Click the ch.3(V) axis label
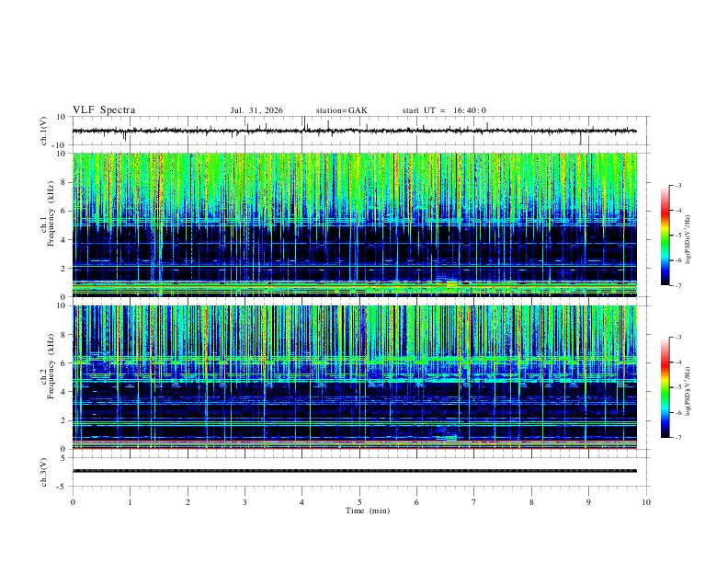Image resolution: width=728 pixels, height=563 pixels. (44, 473)
